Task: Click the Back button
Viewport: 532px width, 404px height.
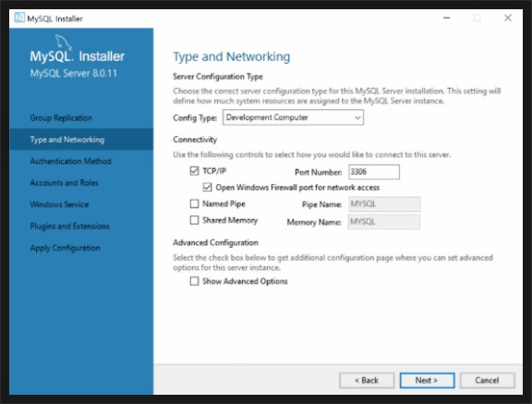Action: (x=367, y=381)
